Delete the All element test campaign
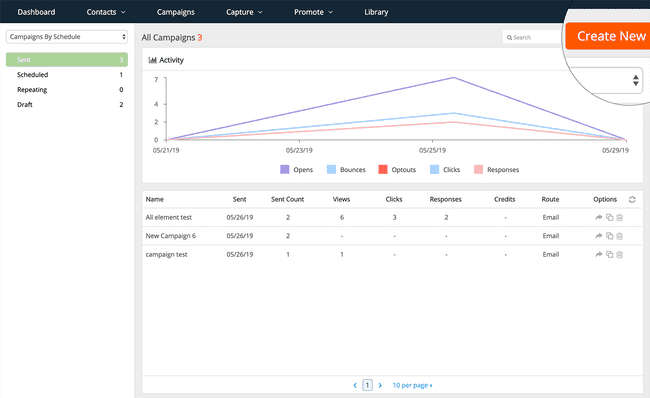The image size is (650, 398). (x=619, y=217)
